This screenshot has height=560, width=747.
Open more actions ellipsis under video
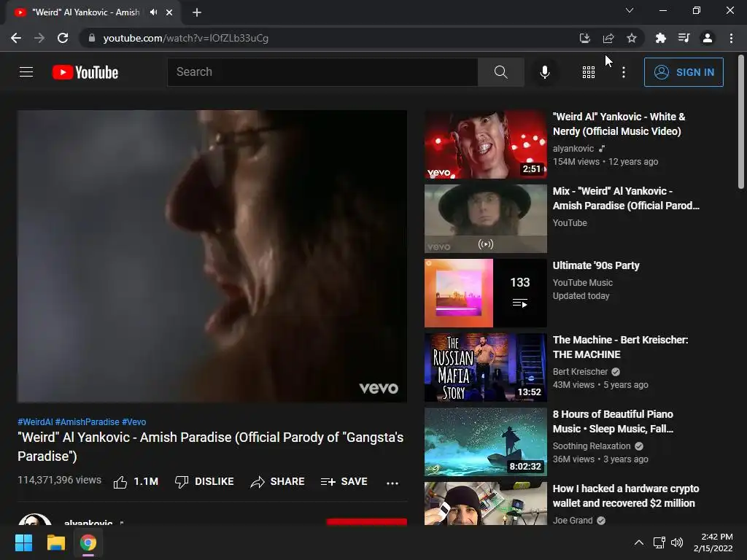(392, 483)
